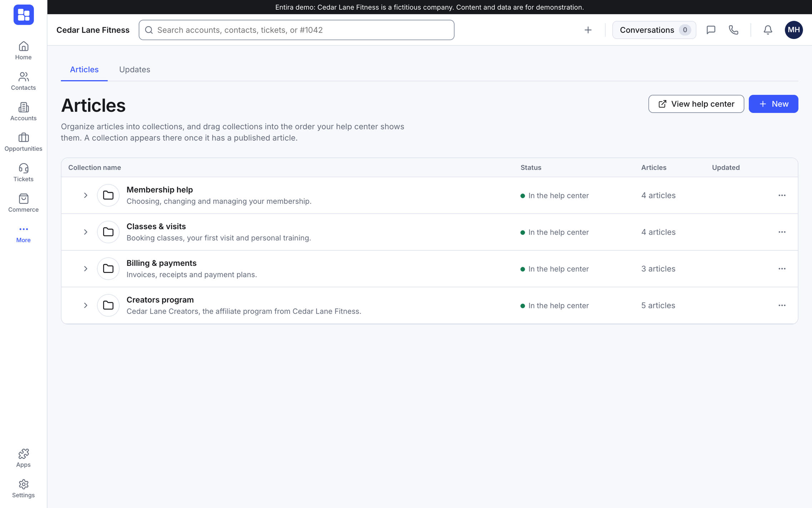Click the Billing & payments folder icon
The height and width of the screenshot is (508, 812).
click(x=108, y=269)
